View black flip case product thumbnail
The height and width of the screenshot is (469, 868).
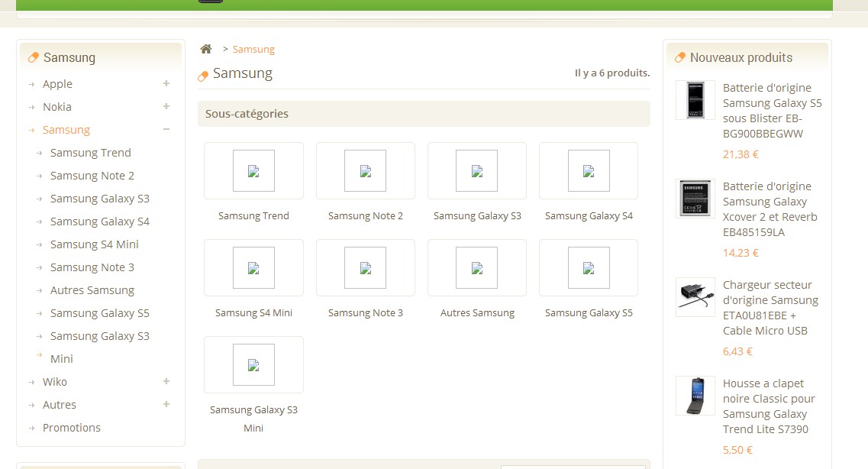pos(695,396)
